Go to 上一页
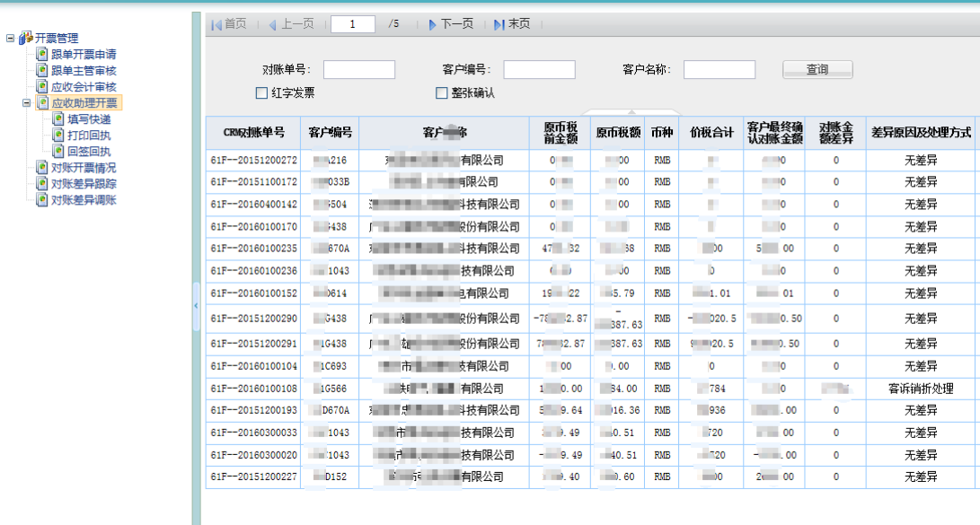The height and width of the screenshot is (525, 980). (297, 23)
